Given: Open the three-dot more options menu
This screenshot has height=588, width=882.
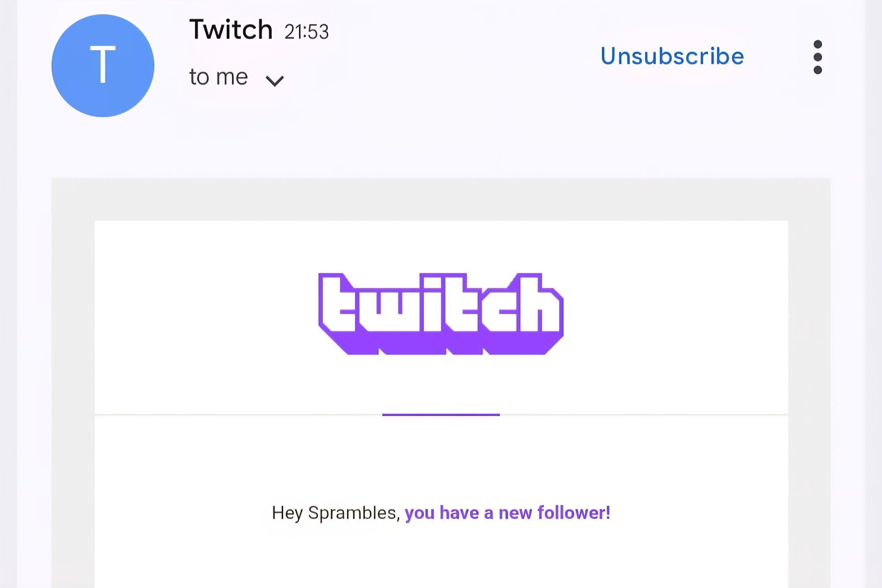Looking at the screenshot, I should (x=818, y=57).
